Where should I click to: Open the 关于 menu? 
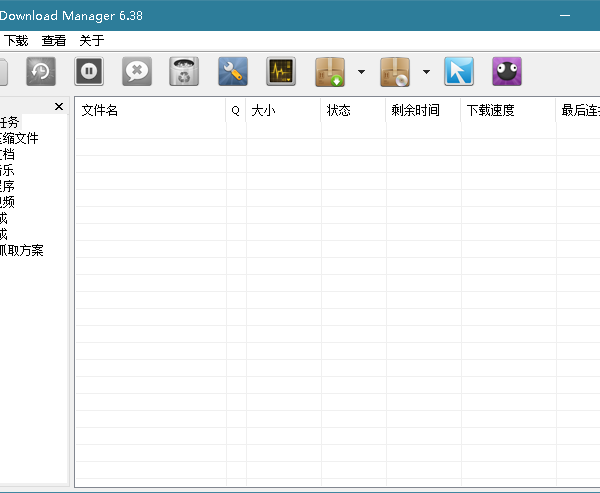91,41
